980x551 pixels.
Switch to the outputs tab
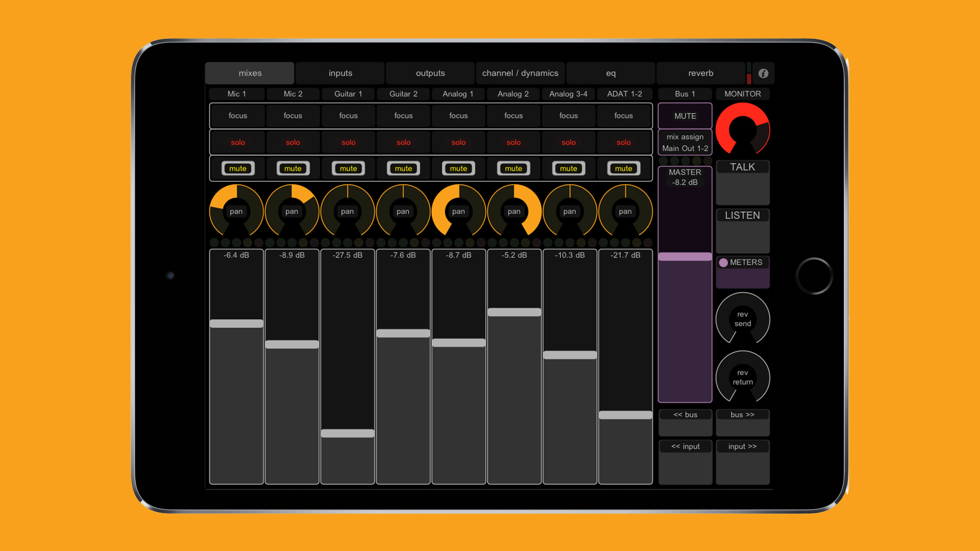click(x=430, y=73)
